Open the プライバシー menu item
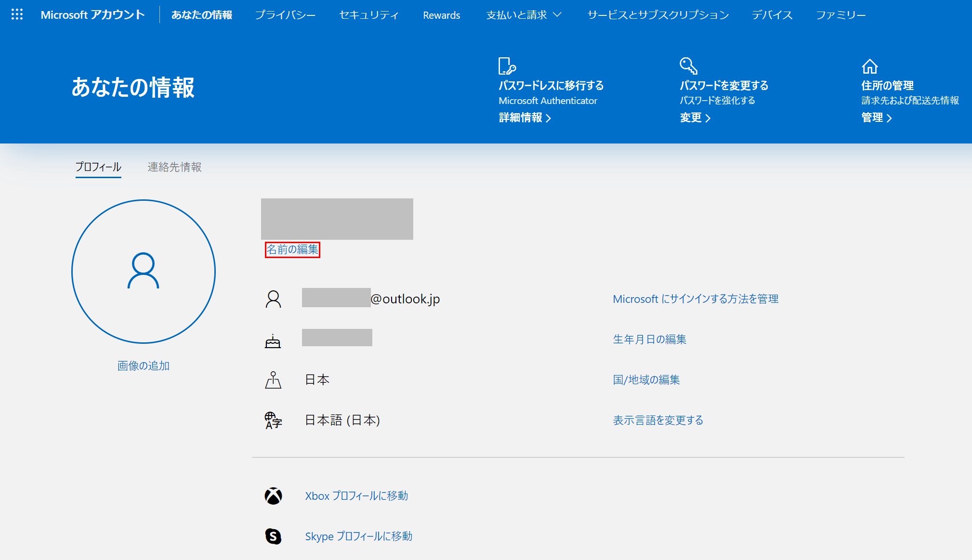 285,15
